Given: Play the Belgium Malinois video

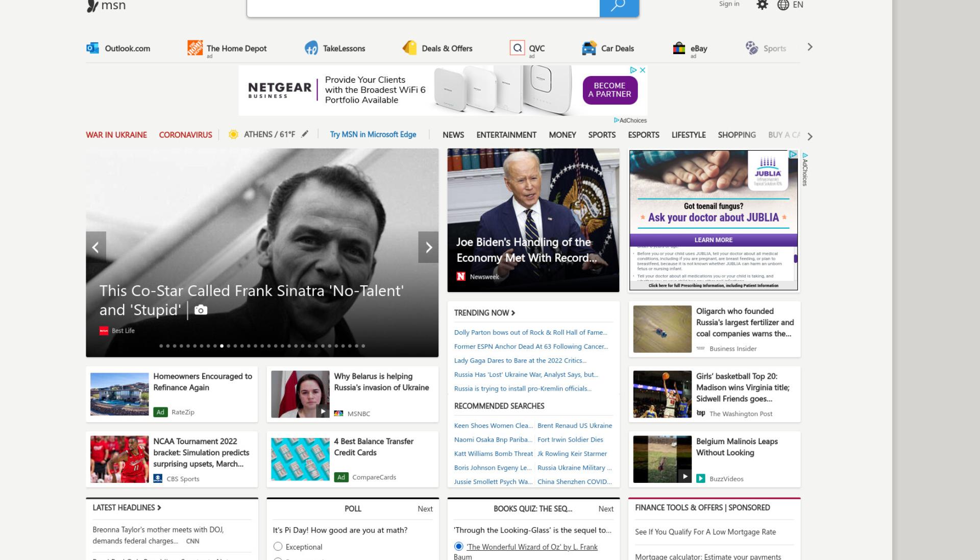Looking at the screenshot, I should 685,476.
